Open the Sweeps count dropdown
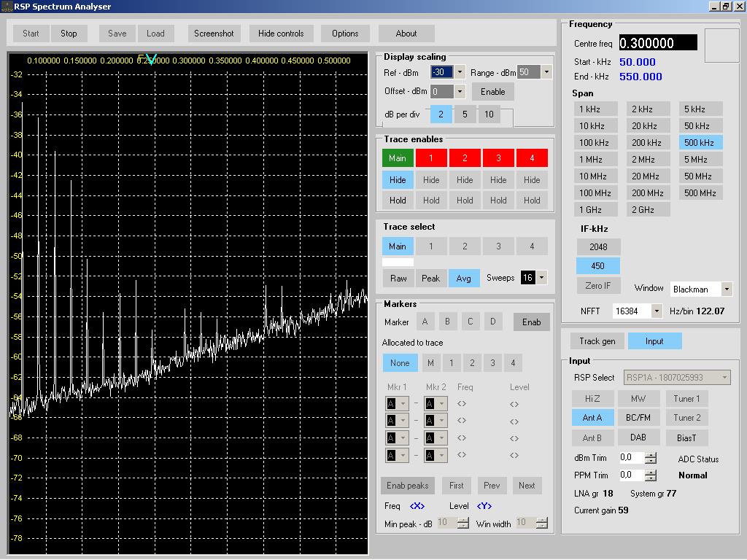The height and width of the screenshot is (560, 747). pos(542,278)
